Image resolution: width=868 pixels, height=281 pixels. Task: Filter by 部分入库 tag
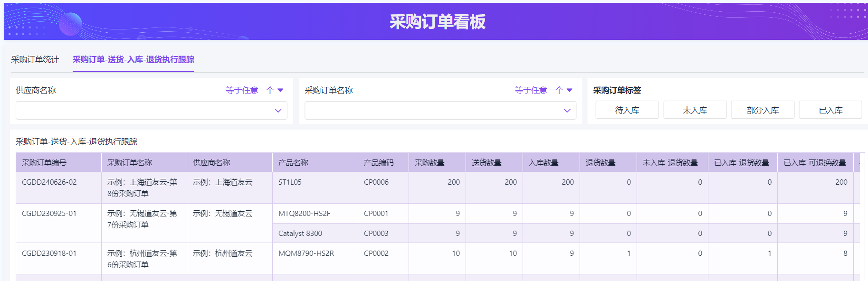[763, 110]
